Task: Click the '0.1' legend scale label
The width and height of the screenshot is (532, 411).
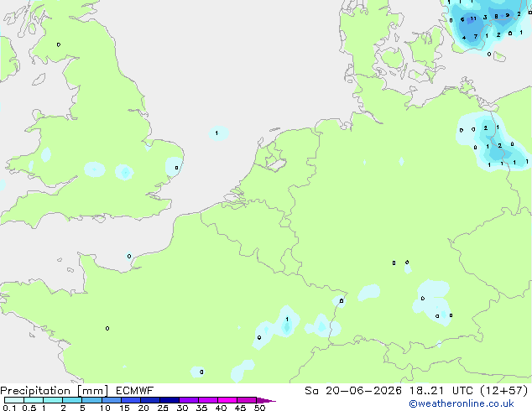Action: (x=9, y=408)
